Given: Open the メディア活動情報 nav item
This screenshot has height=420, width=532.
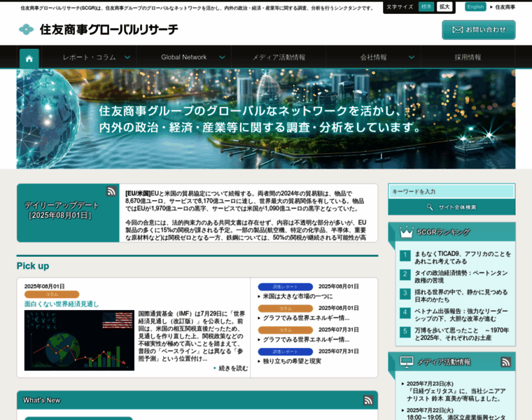Looking at the screenshot, I should point(279,57).
